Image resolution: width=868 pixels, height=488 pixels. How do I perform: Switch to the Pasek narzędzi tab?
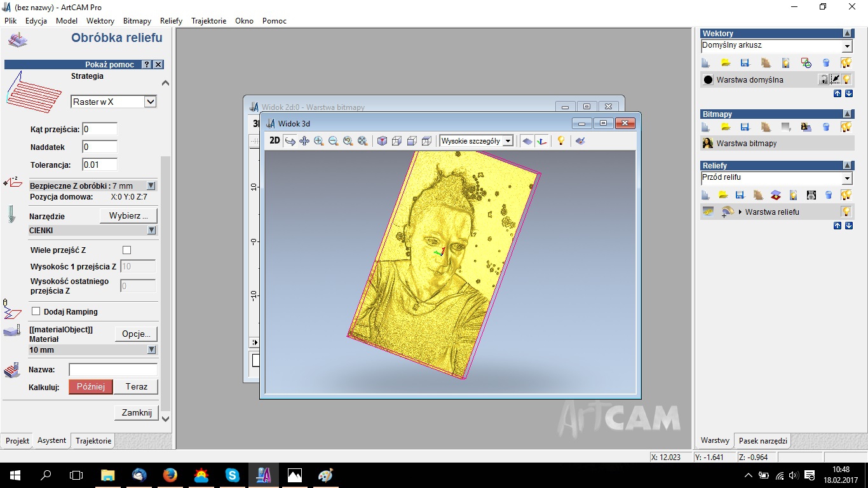[763, 440]
